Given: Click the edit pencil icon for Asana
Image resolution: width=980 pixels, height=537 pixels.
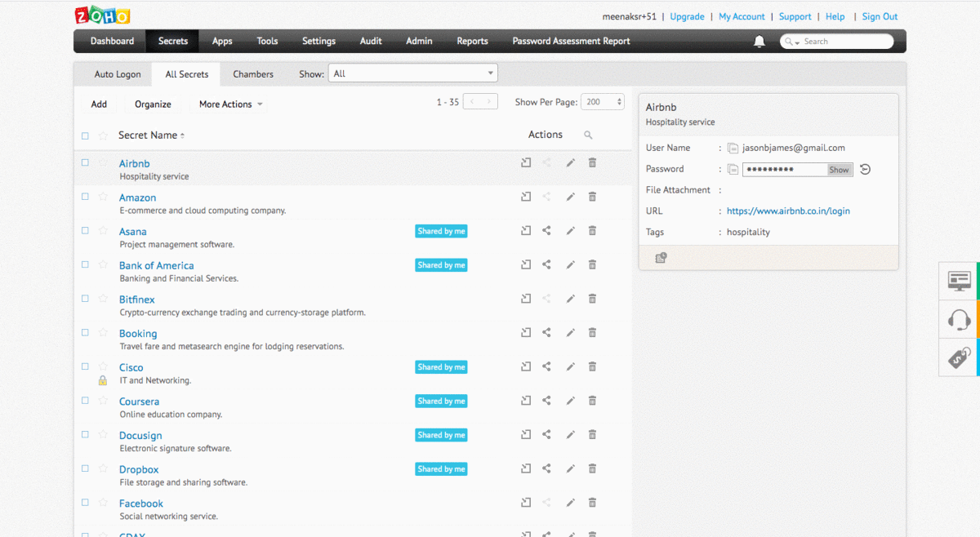Looking at the screenshot, I should (x=570, y=231).
